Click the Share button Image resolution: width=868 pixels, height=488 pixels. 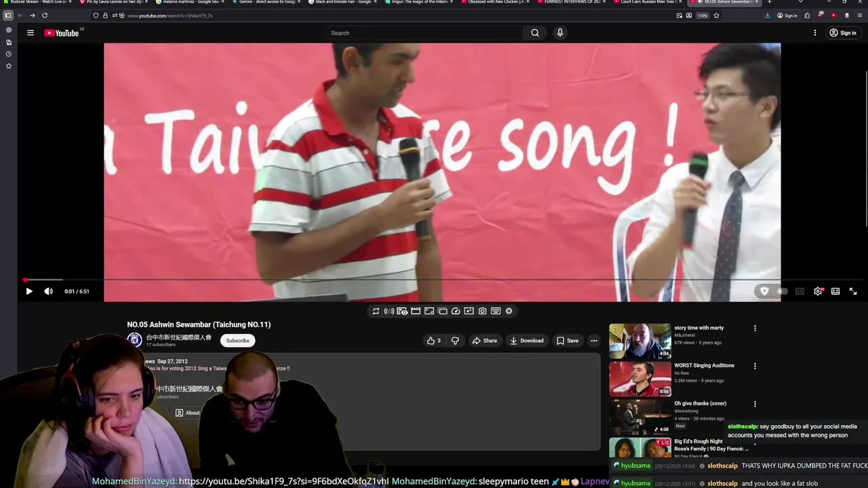(x=484, y=340)
